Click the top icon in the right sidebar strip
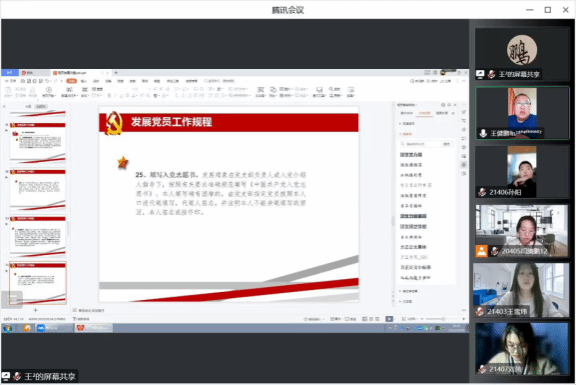This screenshot has height=385, width=576. tap(464, 112)
